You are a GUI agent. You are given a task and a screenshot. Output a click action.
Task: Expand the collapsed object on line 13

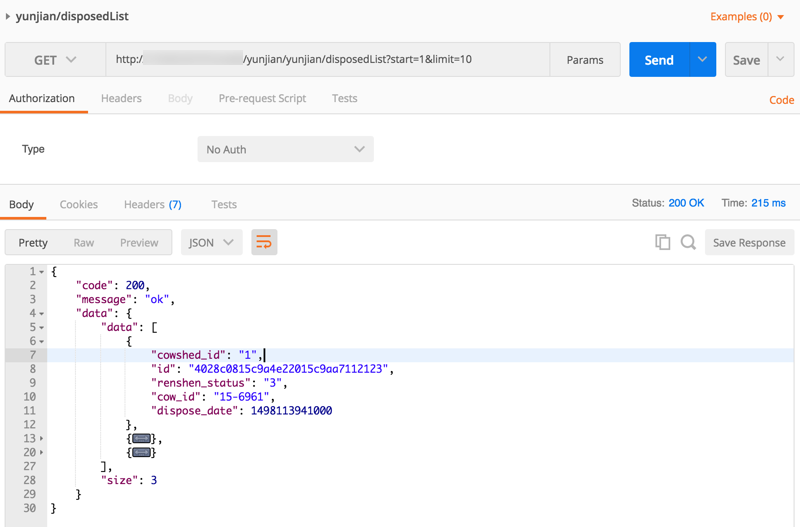tap(141, 439)
